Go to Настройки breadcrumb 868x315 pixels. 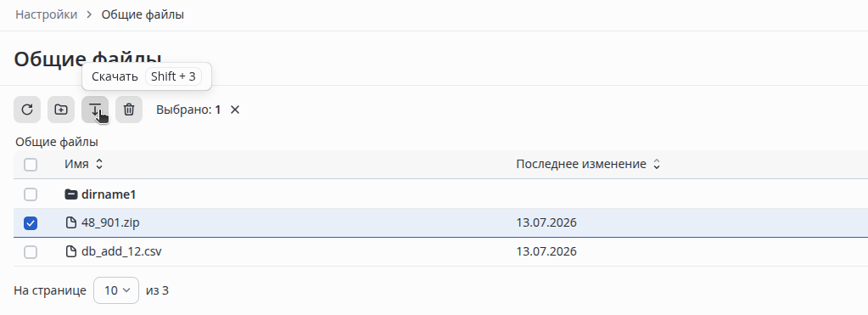(47, 15)
